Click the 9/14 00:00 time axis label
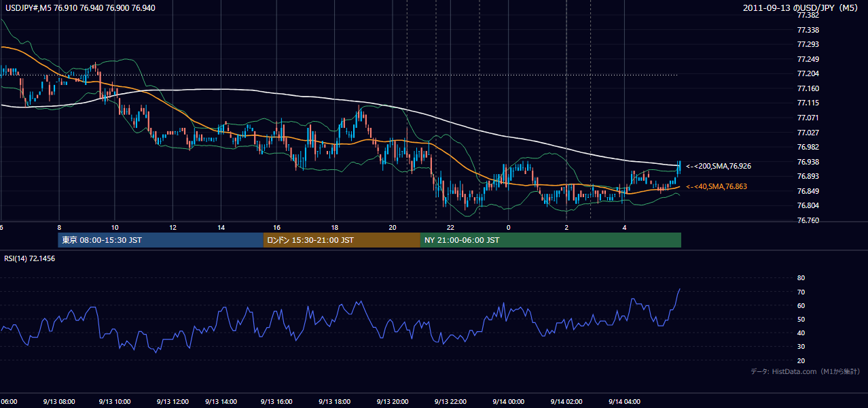Image resolution: width=868 pixels, height=408 pixels. [x=507, y=402]
